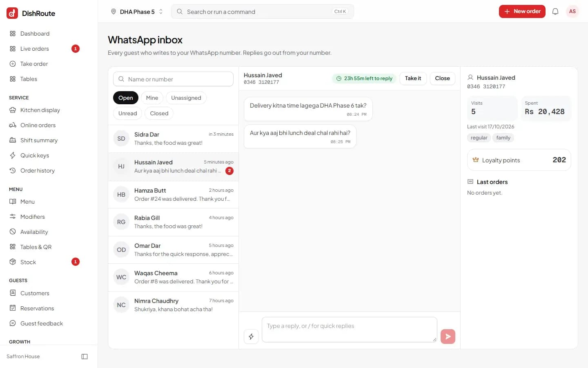This screenshot has width=588, height=368.
Task: Click the Stock box icon
Action: [13, 262]
